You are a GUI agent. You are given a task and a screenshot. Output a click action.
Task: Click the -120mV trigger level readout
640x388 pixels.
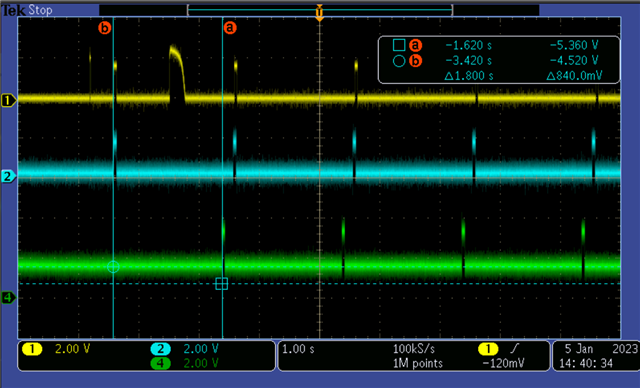pos(503,363)
